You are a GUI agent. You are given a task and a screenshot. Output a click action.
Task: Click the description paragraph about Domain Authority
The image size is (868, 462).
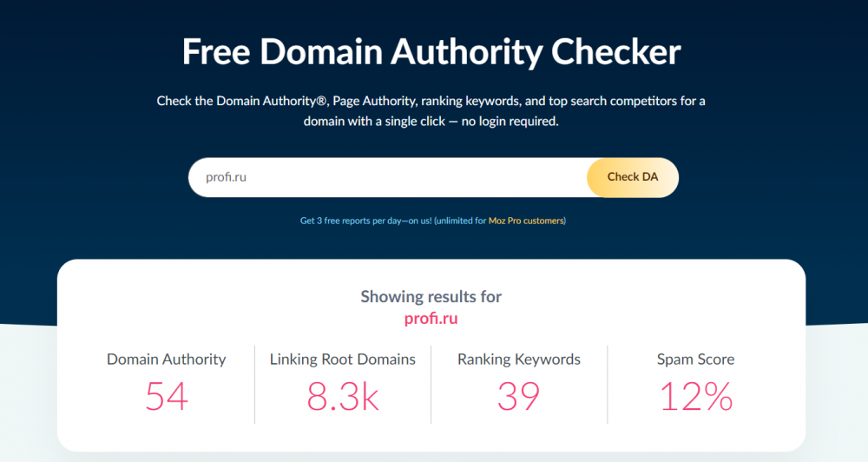pos(431,111)
